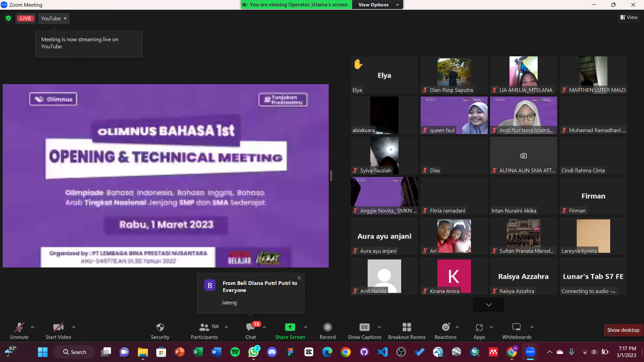This screenshot has height=362, width=644.
Task: Expand the audio options arrow beside Unmute
Action: (x=33, y=327)
